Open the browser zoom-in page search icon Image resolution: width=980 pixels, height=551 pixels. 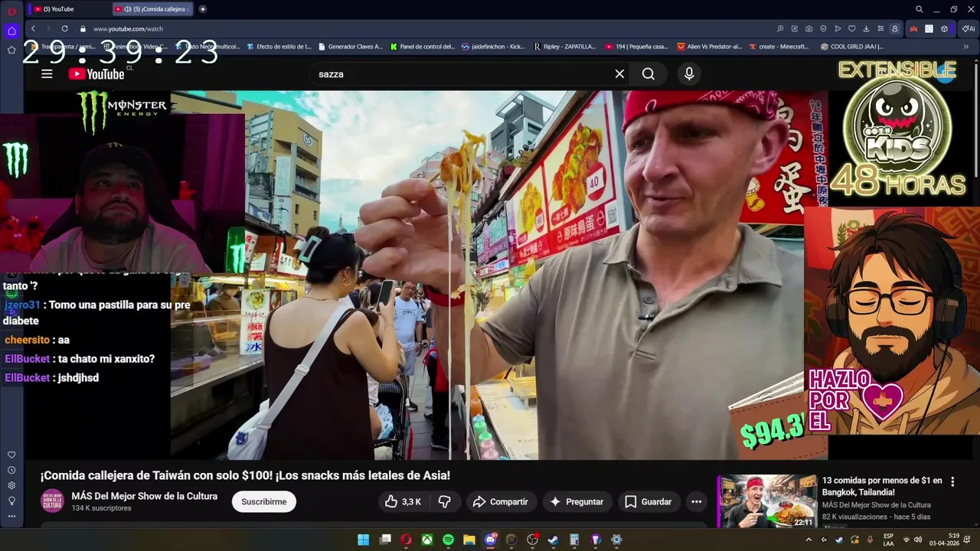780,28
